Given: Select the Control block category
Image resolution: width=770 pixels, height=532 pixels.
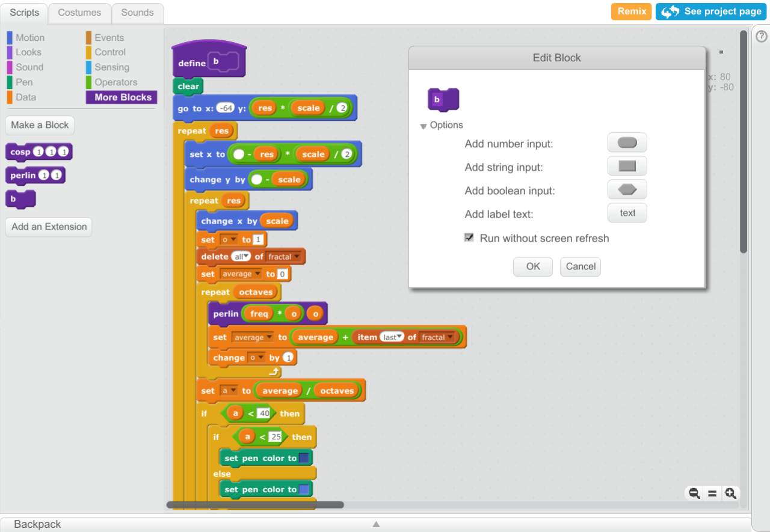Looking at the screenshot, I should click(x=110, y=52).
